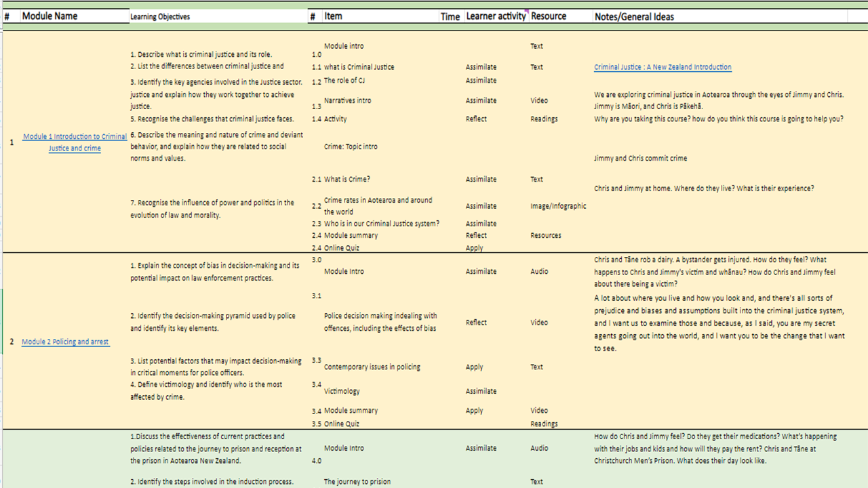Select the Module Name header cell
The image size is (868, 488).
pos(50,16)
